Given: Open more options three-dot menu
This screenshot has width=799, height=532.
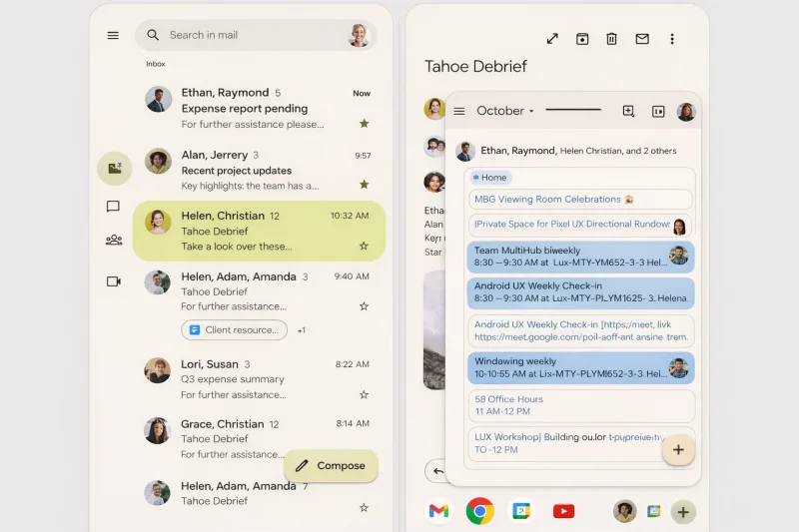Looking at the screenshot, I should tap(672, 39).
